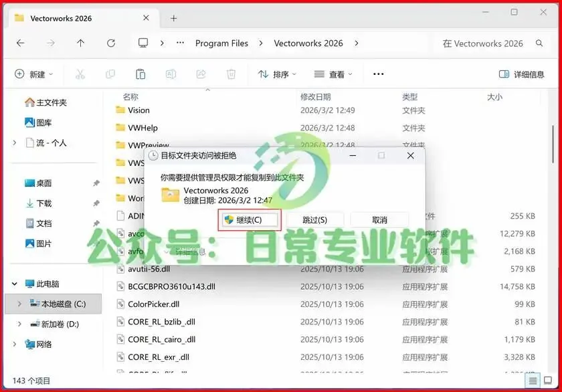Click the Back navigation arrow

21,43
